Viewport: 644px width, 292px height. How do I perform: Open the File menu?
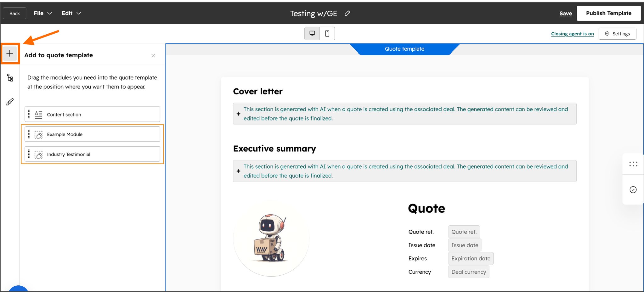[x=42, y=13]
